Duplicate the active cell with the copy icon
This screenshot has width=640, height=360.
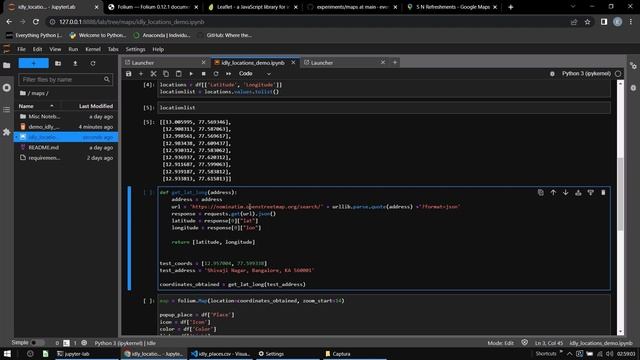pyautogui.click(x=541, y=193)
